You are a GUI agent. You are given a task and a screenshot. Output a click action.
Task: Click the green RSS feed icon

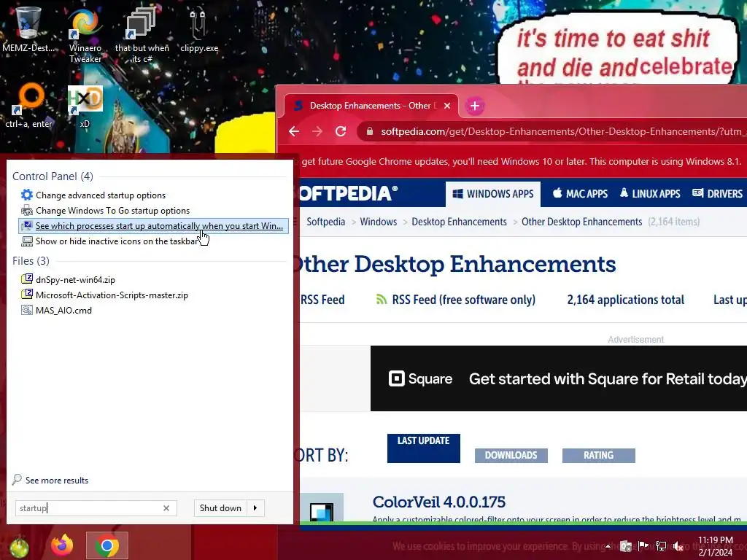pyautogui.click(x=382, y=300)
